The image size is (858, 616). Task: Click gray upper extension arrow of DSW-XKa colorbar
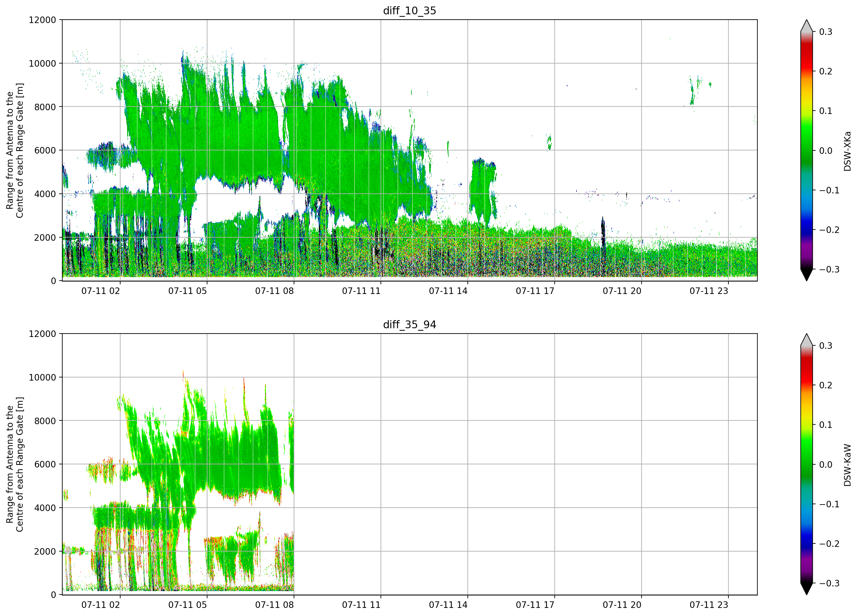click(807, 27)
